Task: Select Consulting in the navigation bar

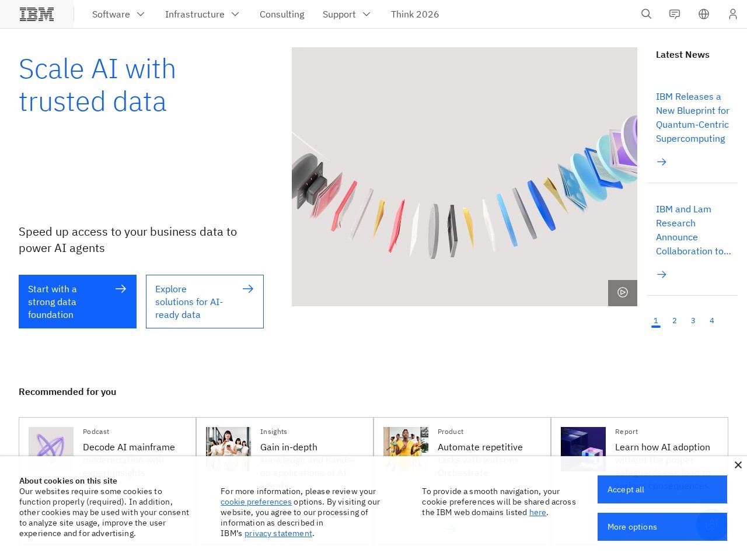Action: coord(282,14)
